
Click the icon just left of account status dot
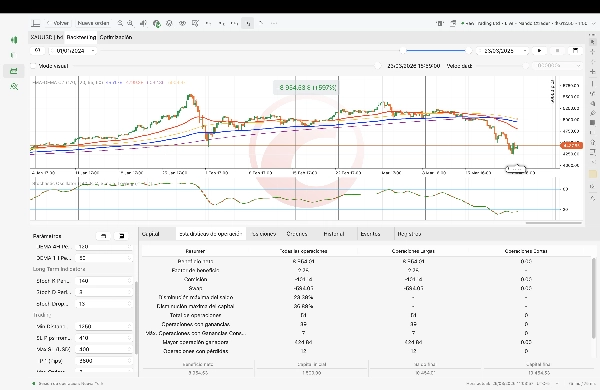pyautogui.click(x=453, y=23)
